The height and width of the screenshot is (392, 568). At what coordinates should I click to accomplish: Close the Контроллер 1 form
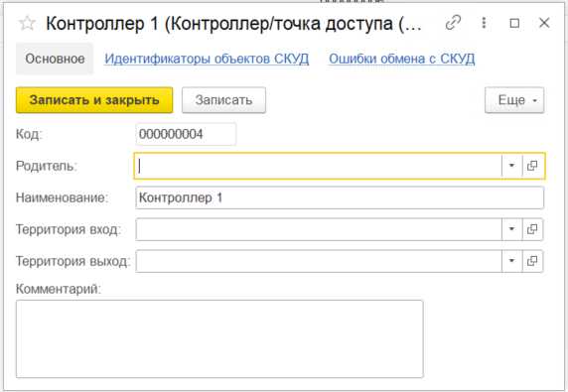click(544, 23)
